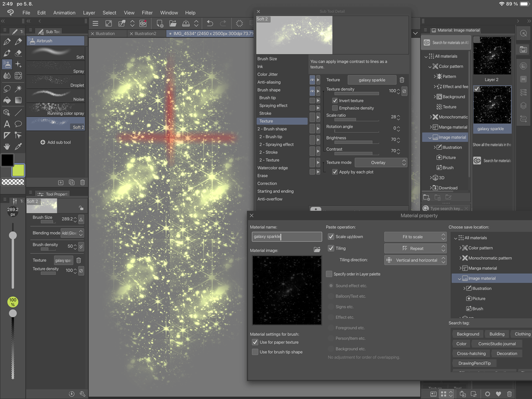Click the Decoration search tag
This screenshot has width=532, height=399.
[507, 354]
